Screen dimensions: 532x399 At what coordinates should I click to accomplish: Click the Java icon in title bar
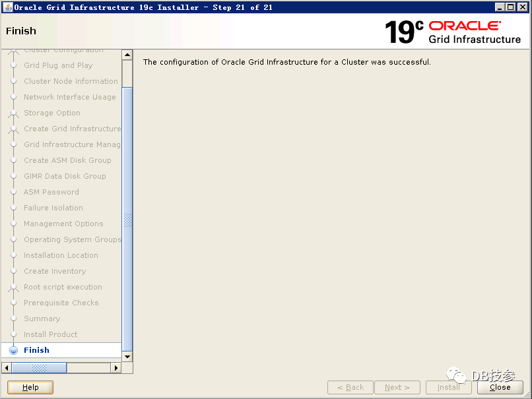tap(7, 7)
